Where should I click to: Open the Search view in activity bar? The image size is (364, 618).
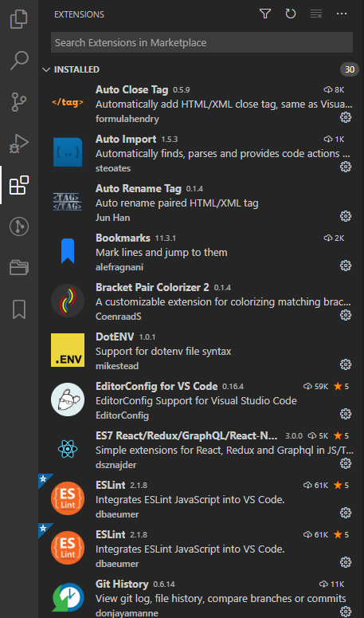(x=19, y=61)
